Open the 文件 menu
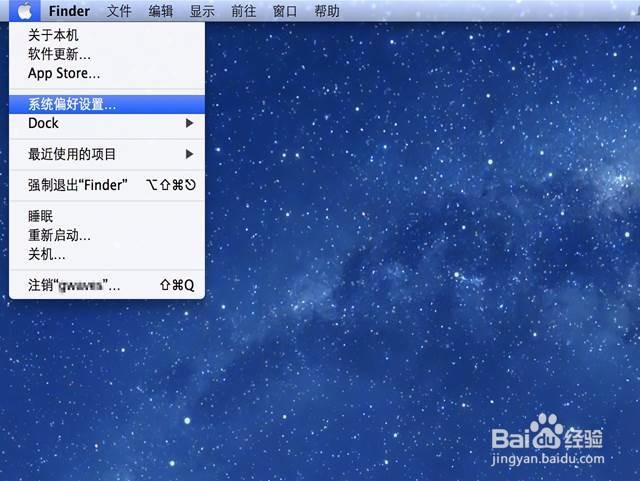 (119, 11)
